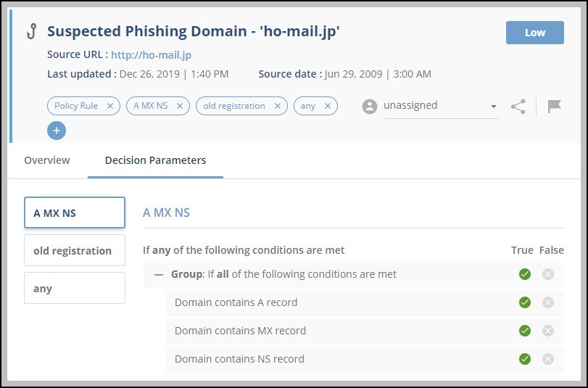Switch to the Overview tab

[x=47, y=160]
